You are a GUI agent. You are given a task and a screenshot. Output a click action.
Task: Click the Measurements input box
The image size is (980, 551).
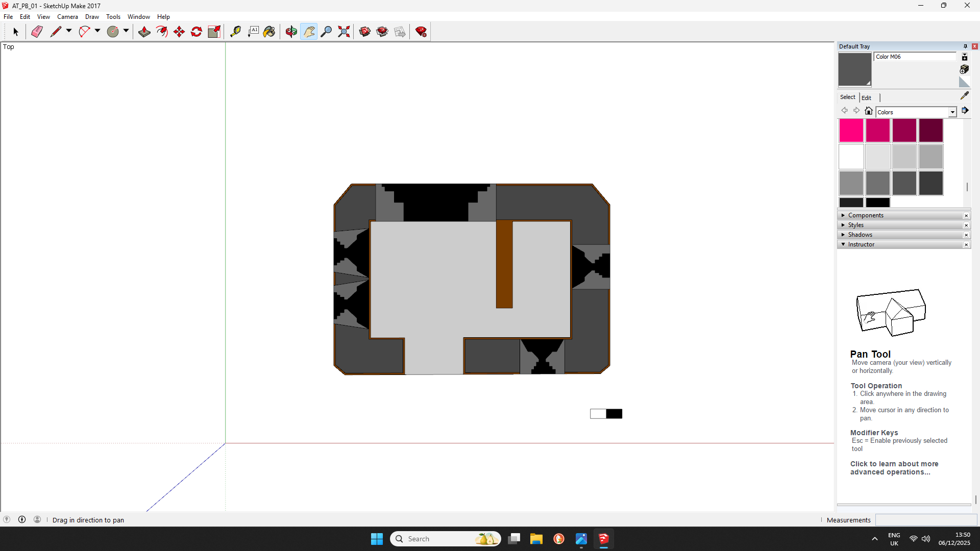(x=925, y=520)
